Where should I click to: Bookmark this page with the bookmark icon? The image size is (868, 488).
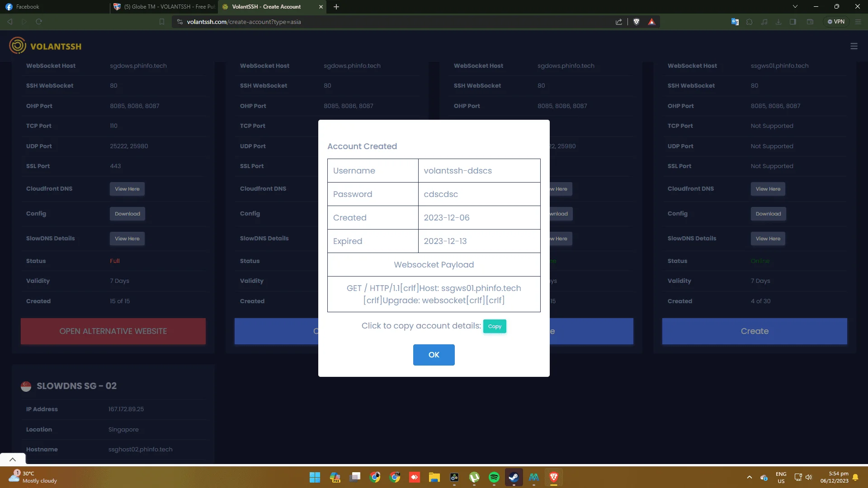[162, 22]
